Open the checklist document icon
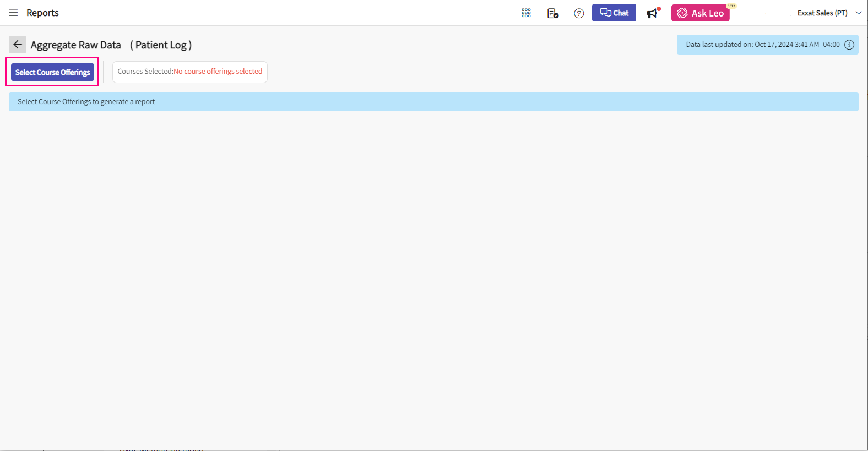This screenshot has width=868, height=451. [553, 13]
